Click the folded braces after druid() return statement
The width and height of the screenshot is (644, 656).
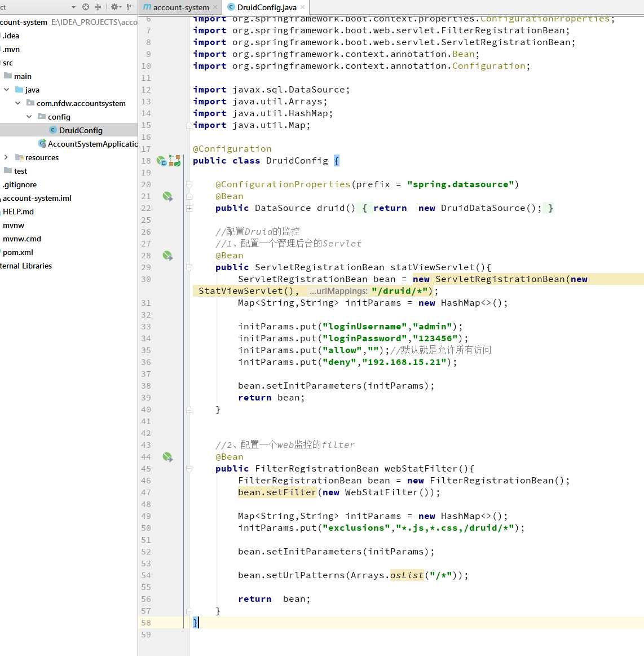tap(551, 208)
